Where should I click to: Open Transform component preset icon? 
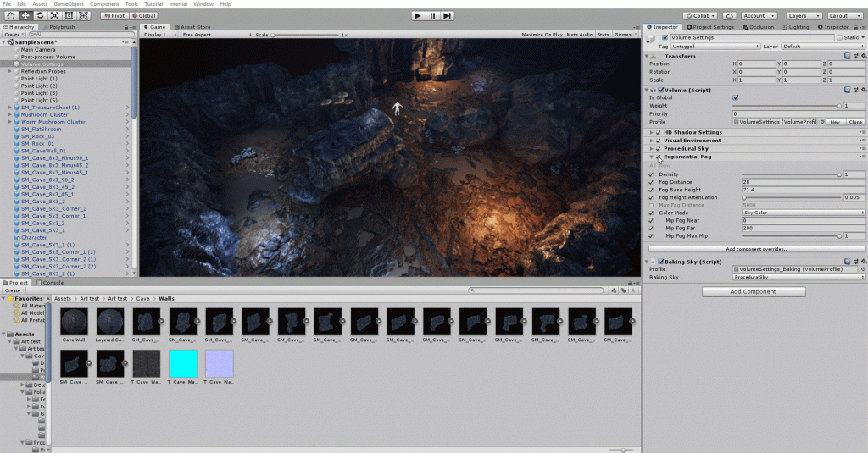[856, 56]
